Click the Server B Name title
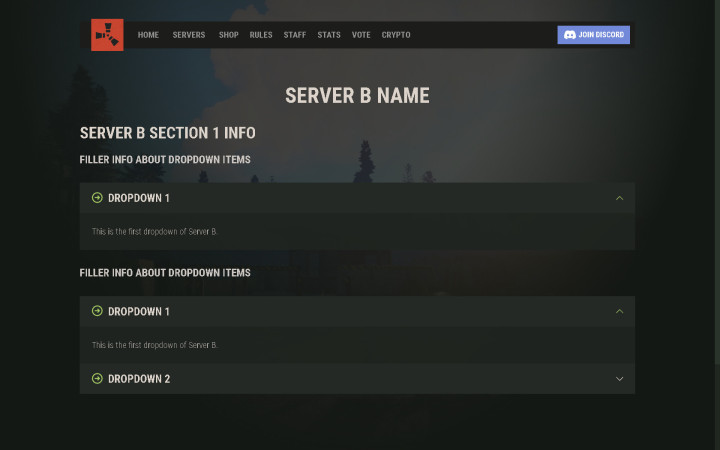 [357, 96]
